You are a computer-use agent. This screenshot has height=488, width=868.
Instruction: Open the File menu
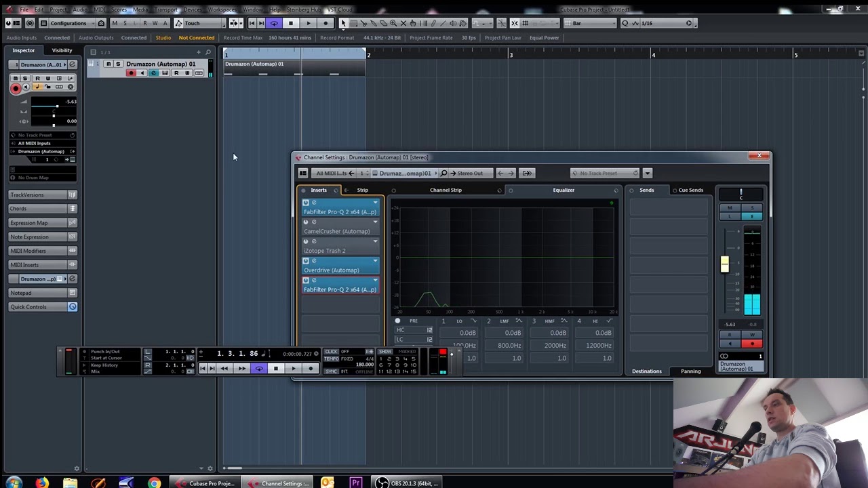24,9
